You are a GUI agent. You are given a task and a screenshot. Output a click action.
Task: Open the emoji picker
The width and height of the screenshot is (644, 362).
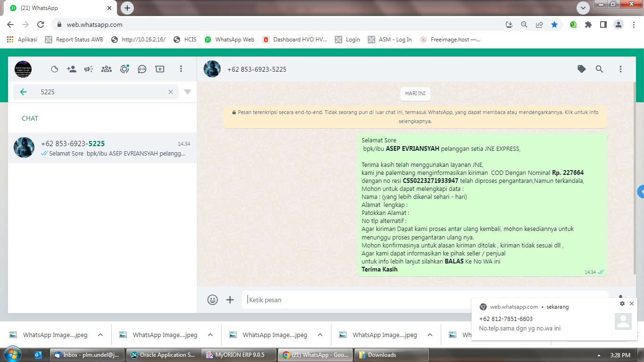click(213, 300)
